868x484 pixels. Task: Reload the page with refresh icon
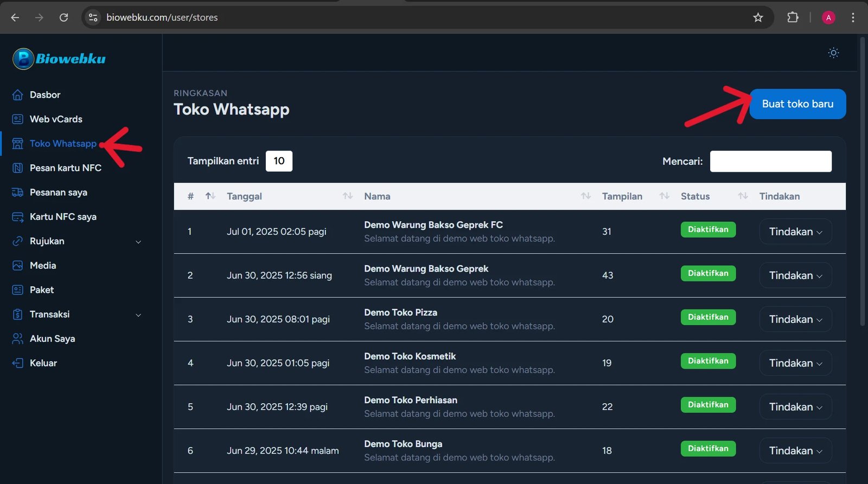63,17
